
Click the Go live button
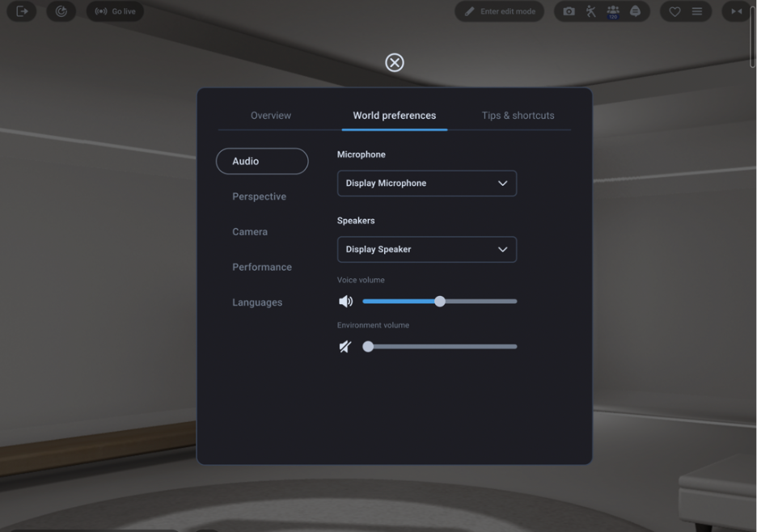[x=114, y=11]
